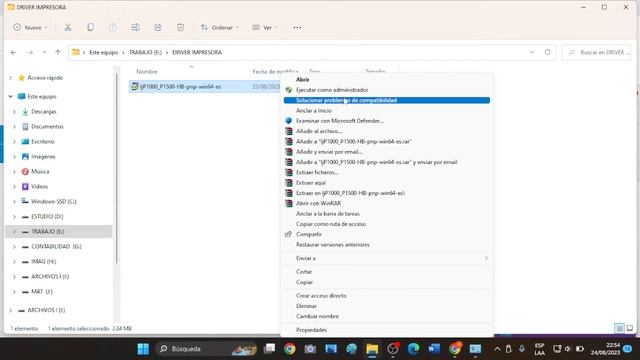Click the volume icon in system tray
640x360 pixels.
tap(568, 349)
